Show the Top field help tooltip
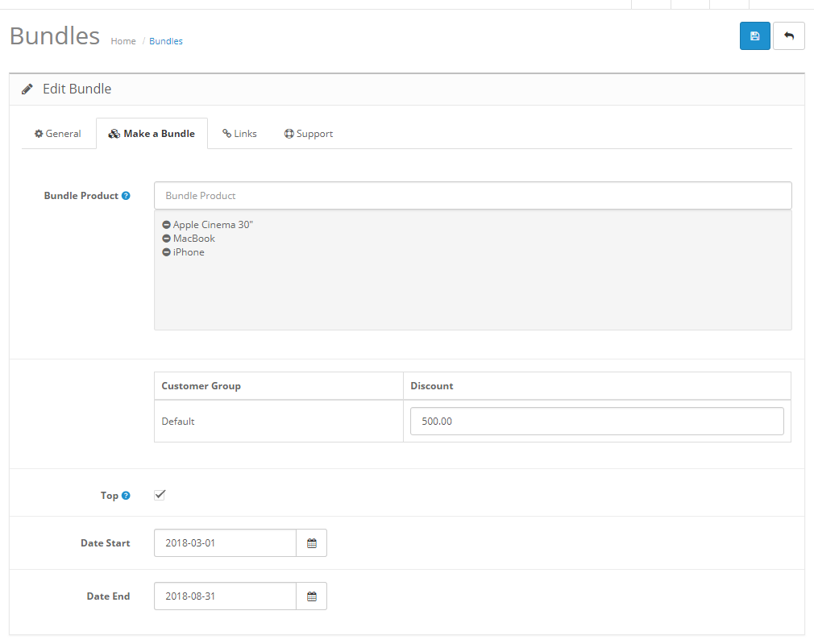Screen dimensions: 814x644 [126, 496]
